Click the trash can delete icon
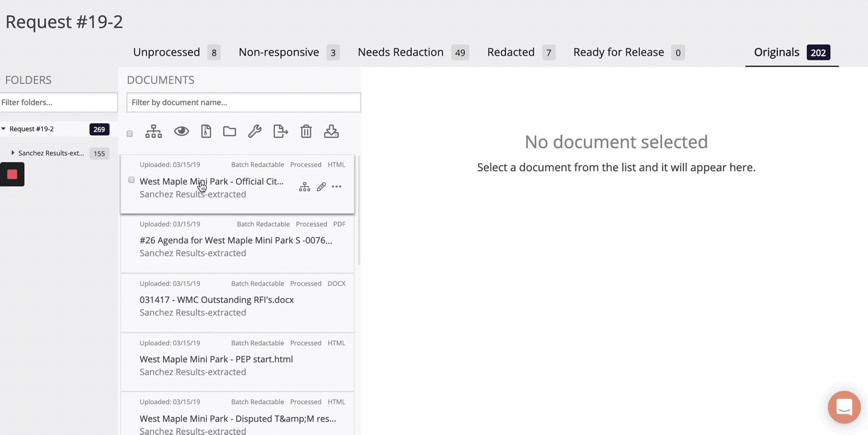Screen dimensions: 868x435 pyautogui.click(x=306, y=132)
